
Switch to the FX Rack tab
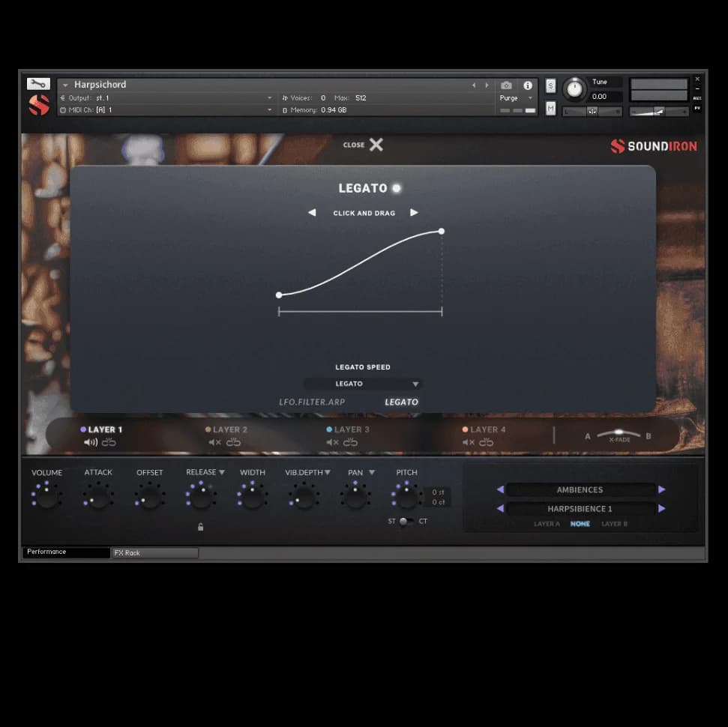(154, 553)
